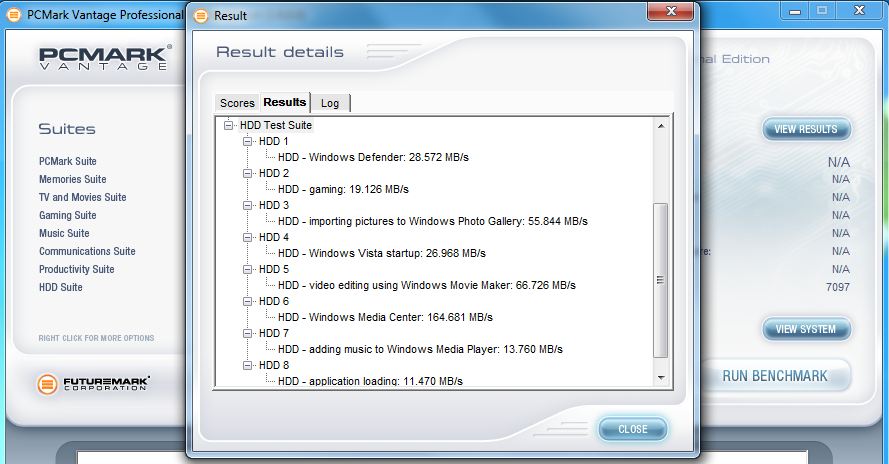Select the Results tab
889x464 pixels.
point(285,102)
